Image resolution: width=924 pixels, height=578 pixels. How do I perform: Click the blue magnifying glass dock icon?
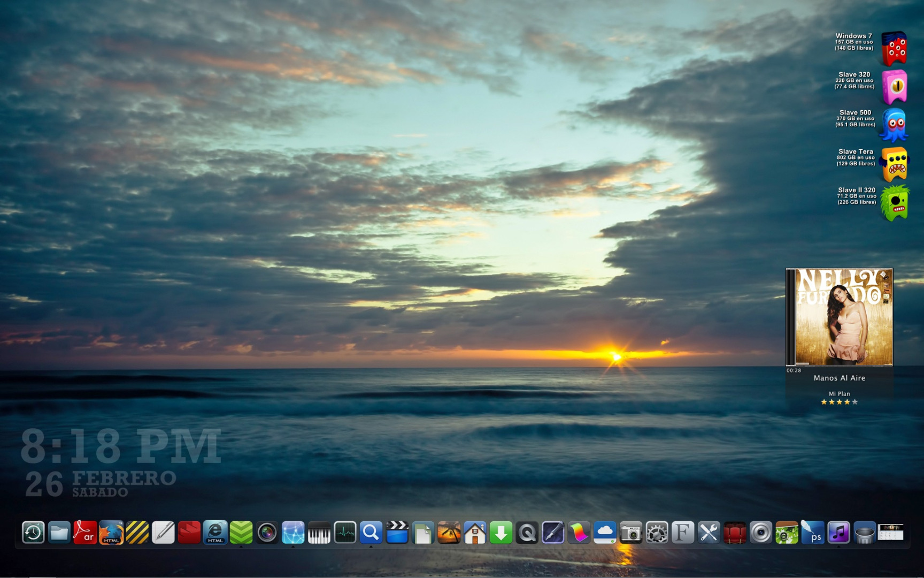(371, 533)
